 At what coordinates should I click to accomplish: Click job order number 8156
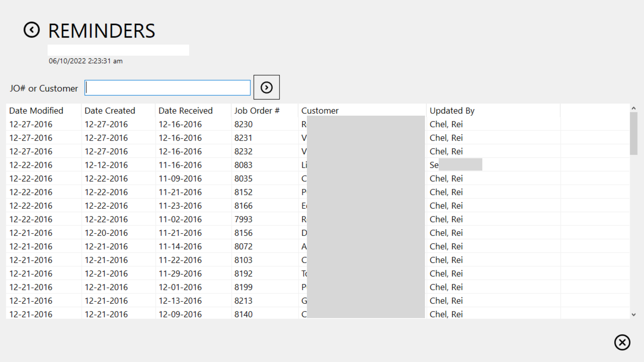point(243,233)
